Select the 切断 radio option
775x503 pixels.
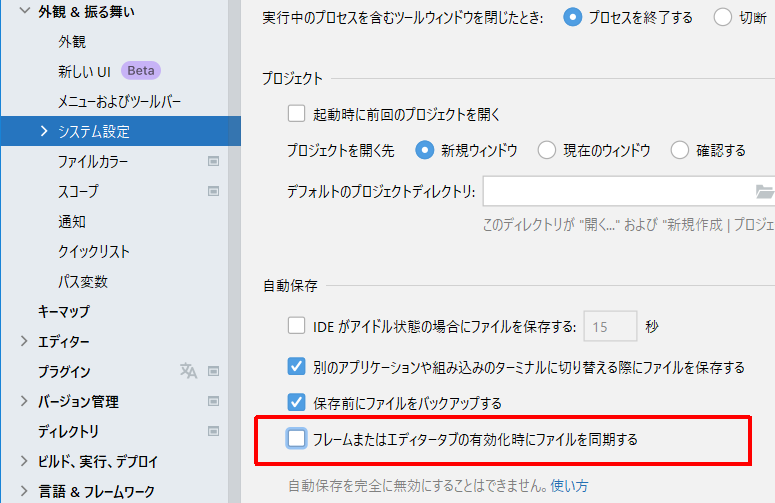click(723, 18)
